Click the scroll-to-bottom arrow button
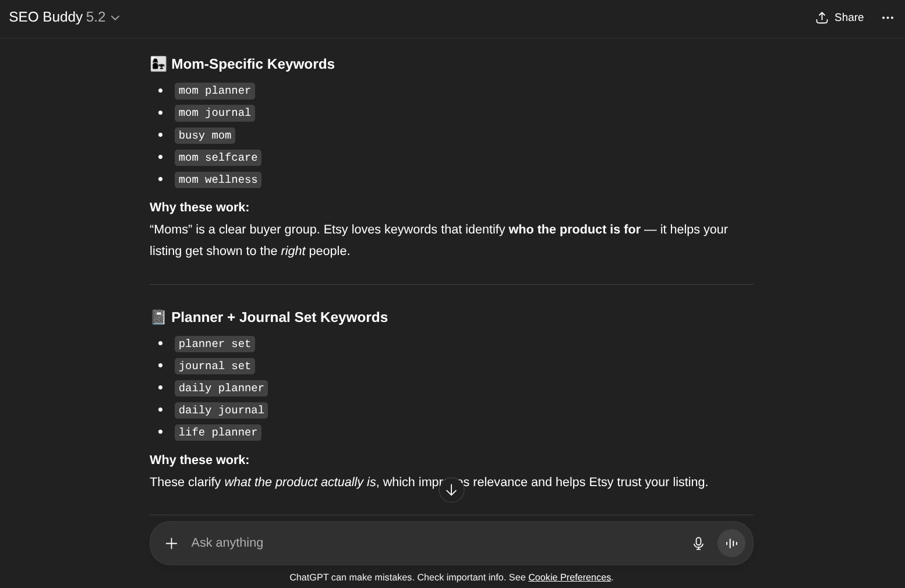This screenshot has height=588, width=905. pos(451,490)
